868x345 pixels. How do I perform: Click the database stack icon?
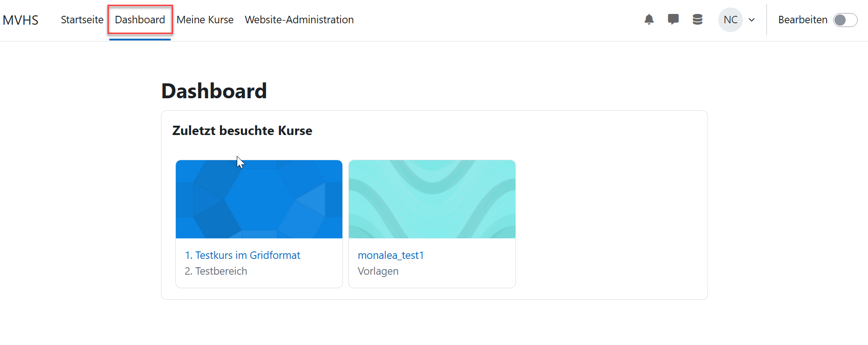tap(697, 20)
